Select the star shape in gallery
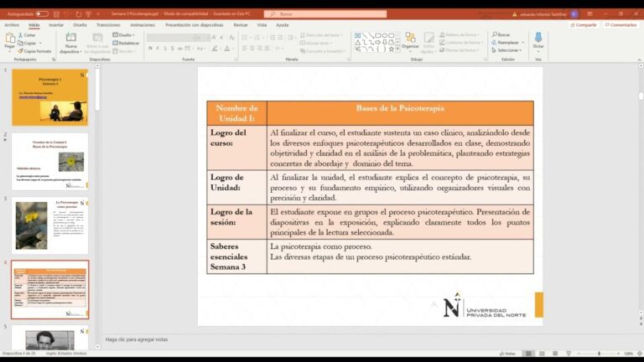The width and height of the screenshot is (644, 362). 391,49
